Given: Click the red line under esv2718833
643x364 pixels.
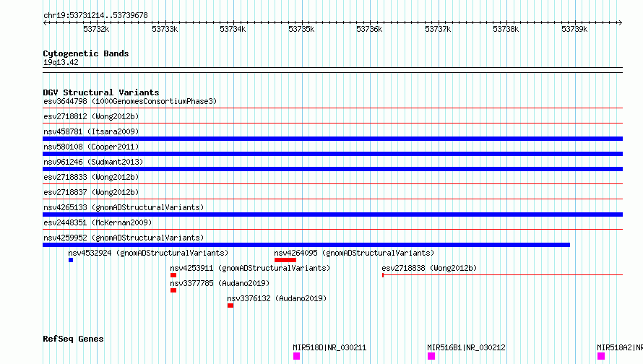Looking at the screenshot, I should (332, 184).
